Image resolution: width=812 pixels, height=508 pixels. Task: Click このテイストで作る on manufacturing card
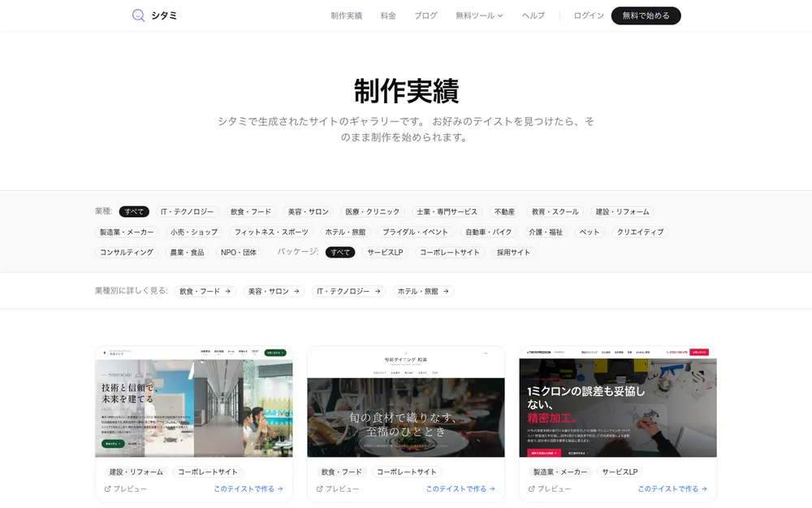tap(672, 488)
